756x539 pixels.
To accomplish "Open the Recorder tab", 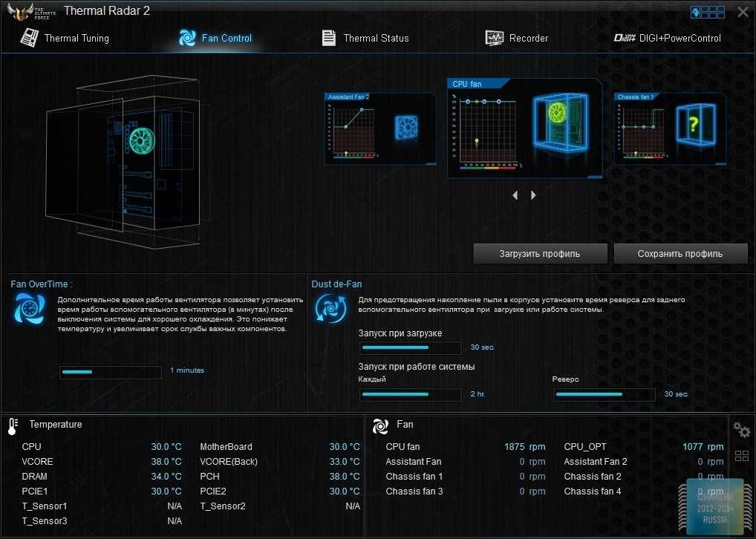I will (517, 38).
